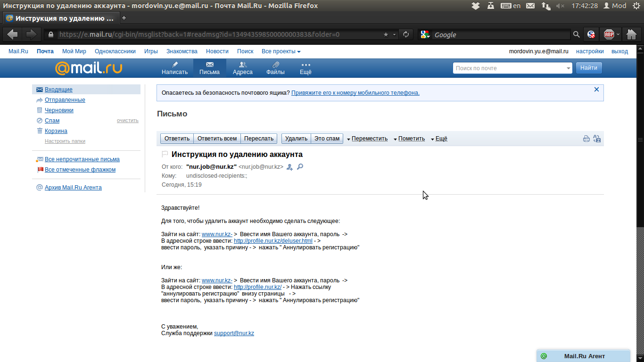Expand the Ещё dropdown in letter toolbar
Screen dimensions: 644x362
[x=439, y=139]
